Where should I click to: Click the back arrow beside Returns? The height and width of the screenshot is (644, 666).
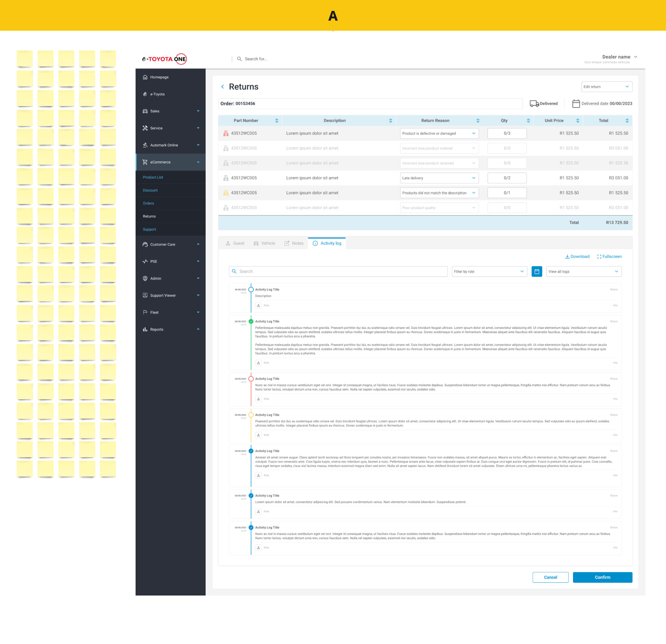[222, 87]
